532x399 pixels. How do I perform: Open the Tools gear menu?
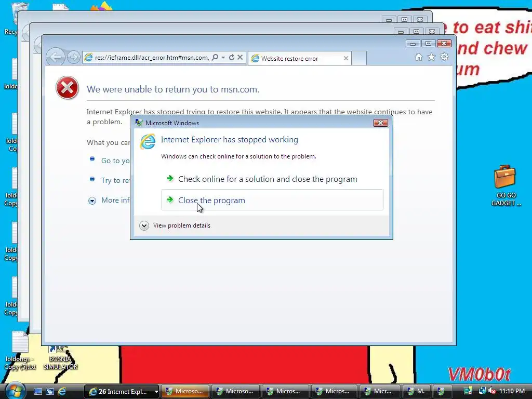(x=444, y=57)
